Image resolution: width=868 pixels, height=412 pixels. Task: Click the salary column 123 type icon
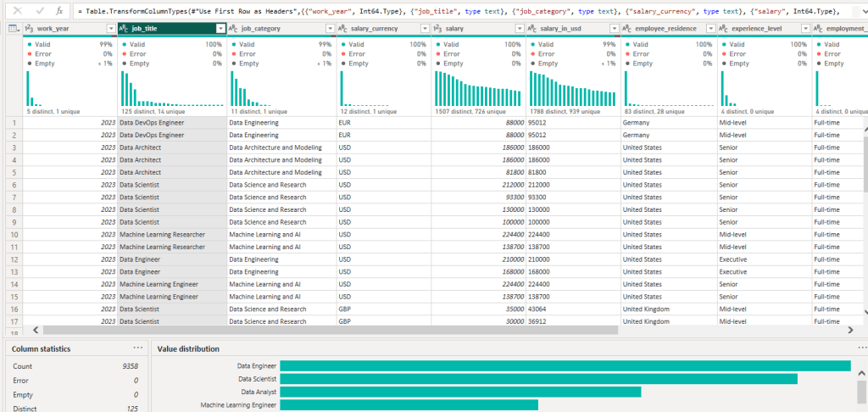pyautogui.click(x=437, y=29)
